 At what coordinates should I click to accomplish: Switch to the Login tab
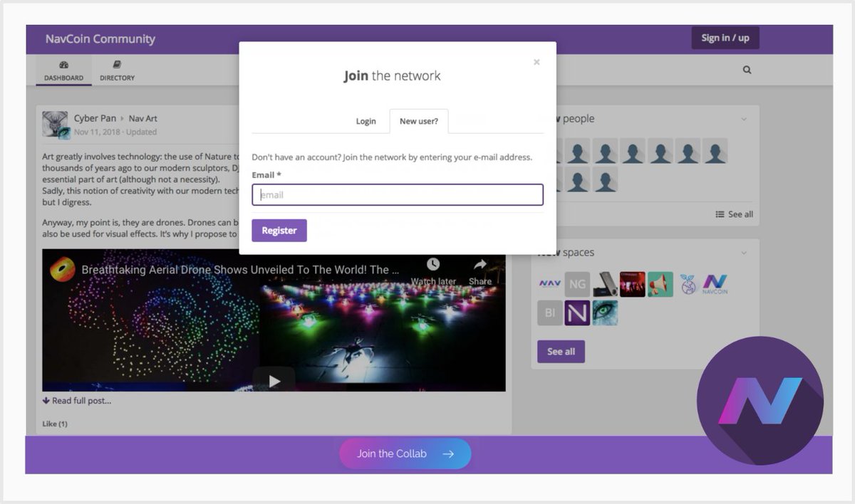366,121
